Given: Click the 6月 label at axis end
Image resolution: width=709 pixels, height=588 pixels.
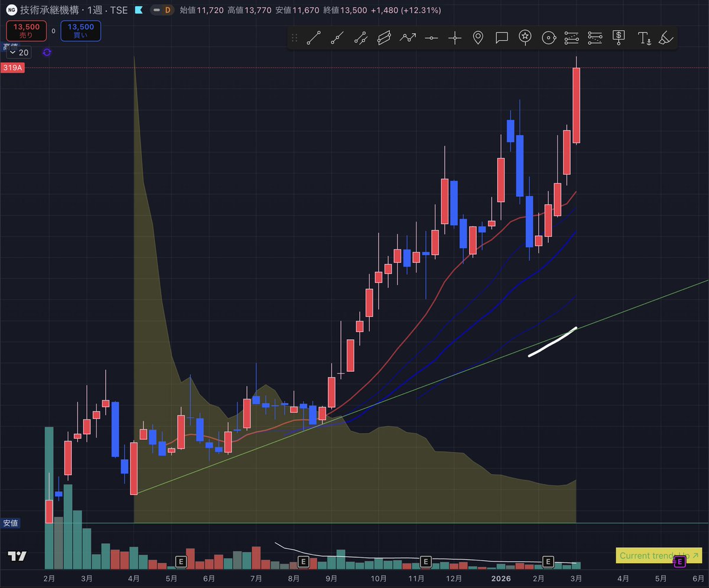Looking at the screenshot, I should coord(698,578).
